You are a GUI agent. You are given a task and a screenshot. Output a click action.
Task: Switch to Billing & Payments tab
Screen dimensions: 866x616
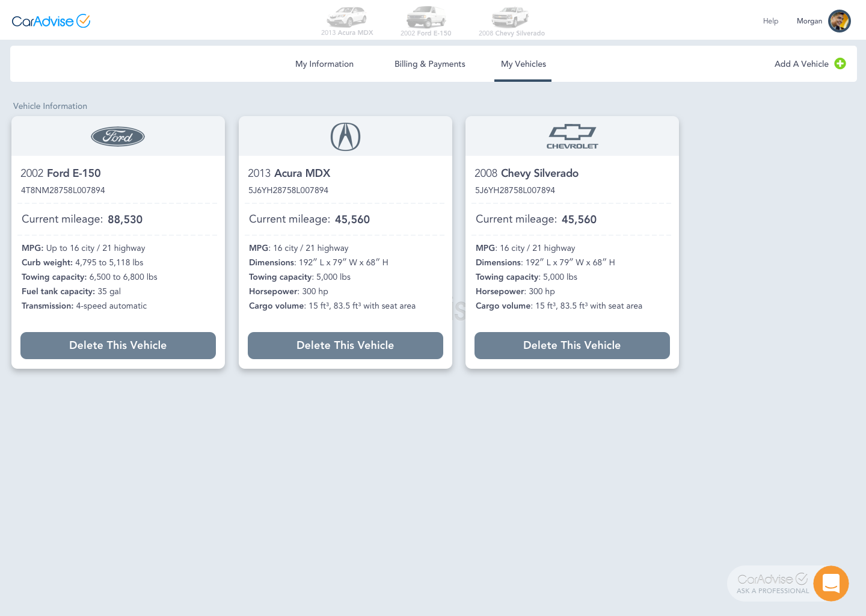(x=430, y=64)
